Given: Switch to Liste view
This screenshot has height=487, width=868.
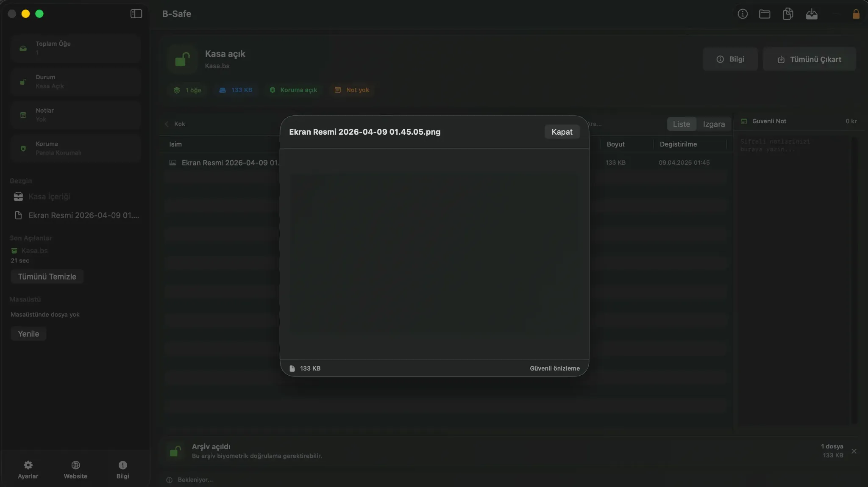Looking at the screenshot, I should pyautogui.click(x=681, y=124).
